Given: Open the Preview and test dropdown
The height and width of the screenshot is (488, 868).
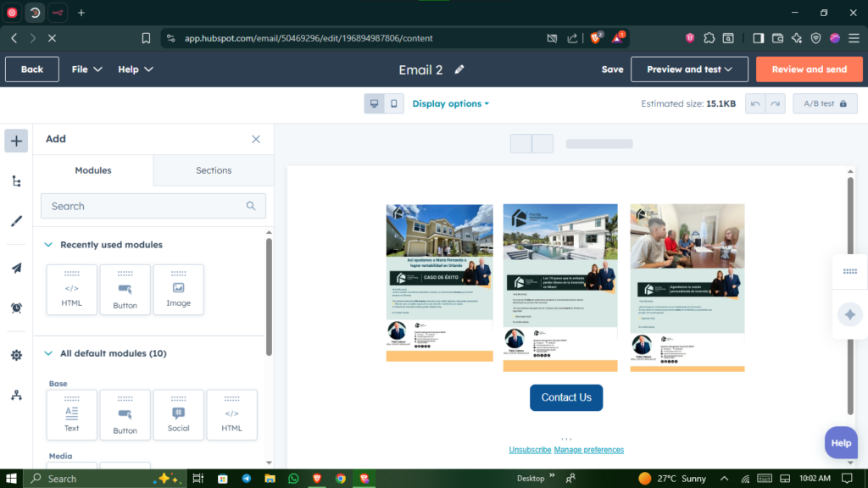Looking at the screenshot, I should coord(689,69).
